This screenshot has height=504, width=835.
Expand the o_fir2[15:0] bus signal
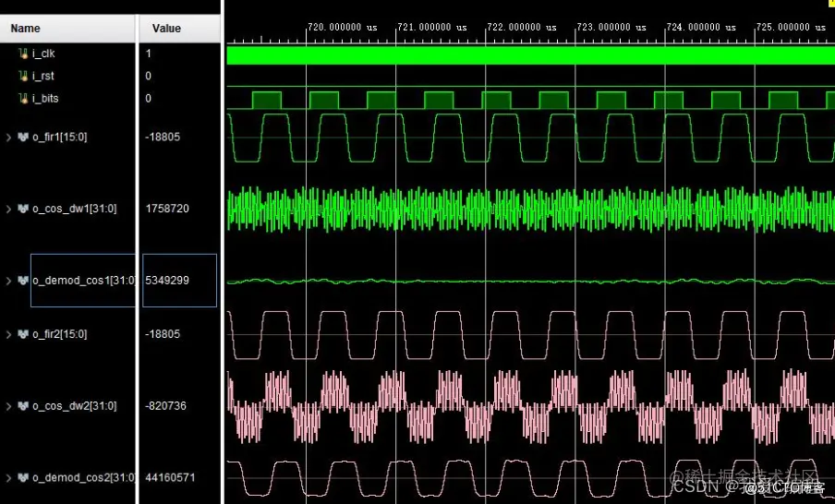click(9, 333)
